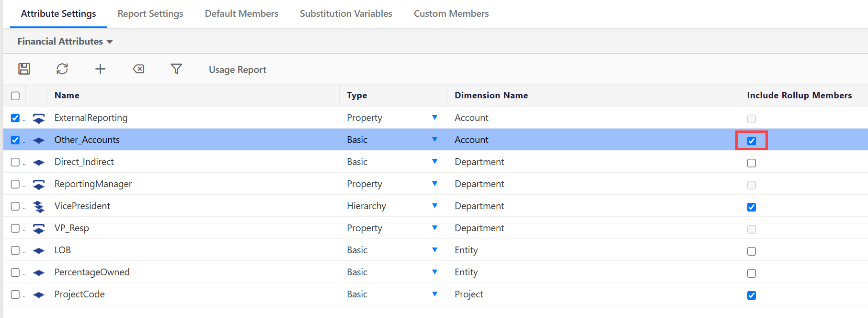Click the ExternalReporting property type icon

[39, 118]
